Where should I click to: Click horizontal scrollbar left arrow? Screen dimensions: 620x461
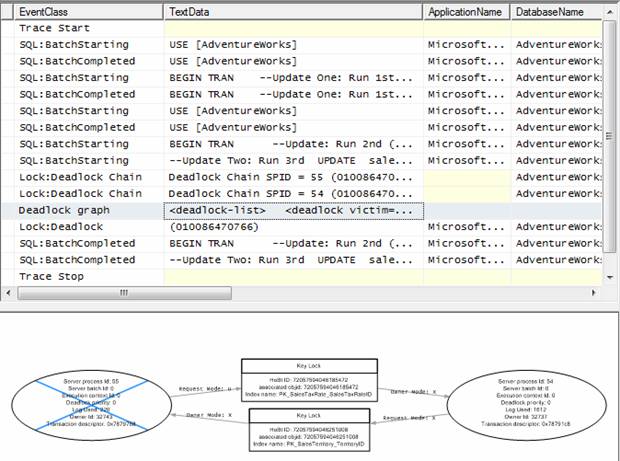(x=8, y=293)
